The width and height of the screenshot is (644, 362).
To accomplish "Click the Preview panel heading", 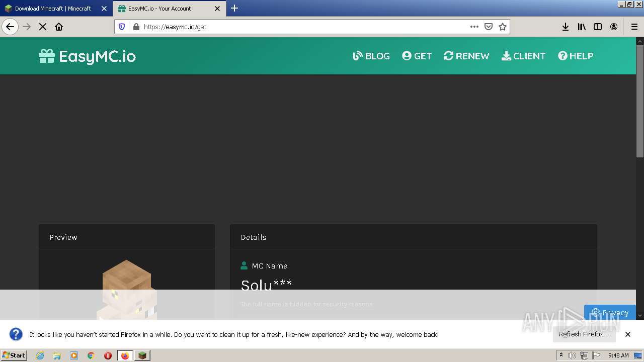I will 63,237.
